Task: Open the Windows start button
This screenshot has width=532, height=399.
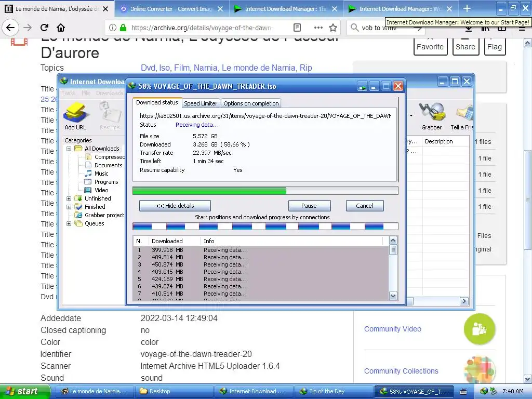Action: 25,391
